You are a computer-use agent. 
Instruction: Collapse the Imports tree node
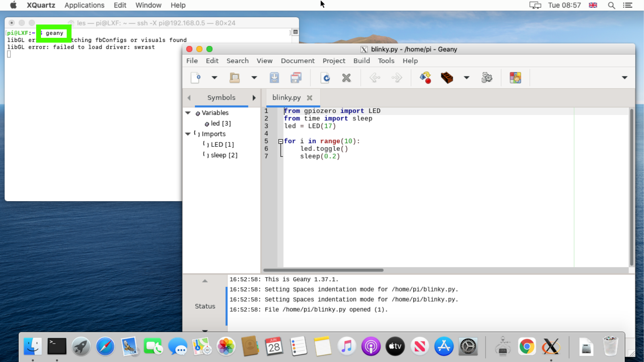click(188, 134)
